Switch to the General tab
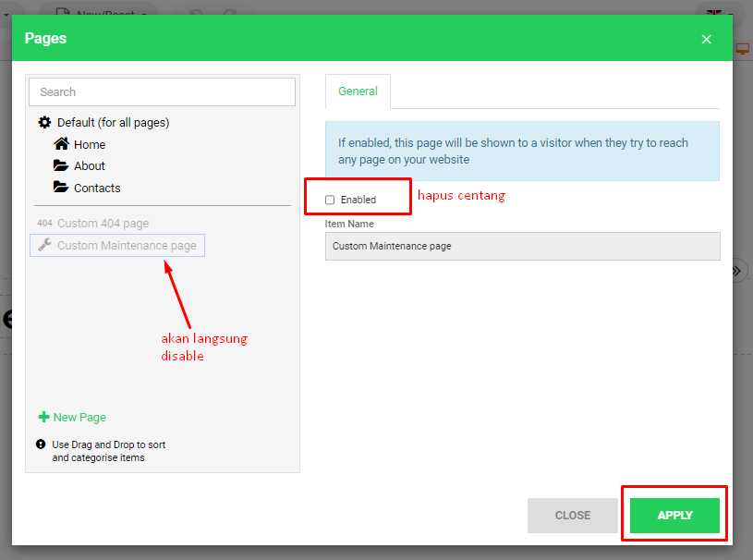Viewport: 753px width, 560px height. 358,91
